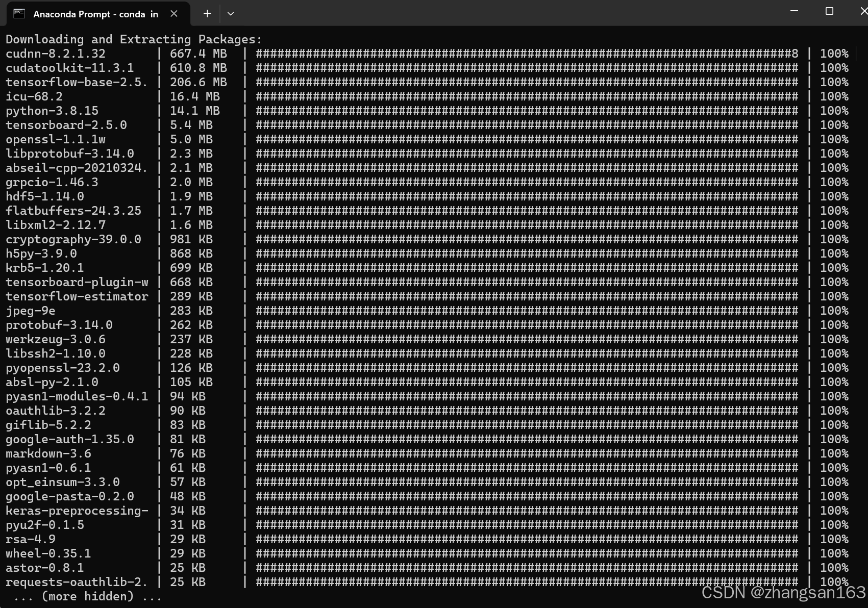Click the 100% label beside openssl-1.1.1w
Viewport: 868px width, 608px height.
tap(835, 139)
